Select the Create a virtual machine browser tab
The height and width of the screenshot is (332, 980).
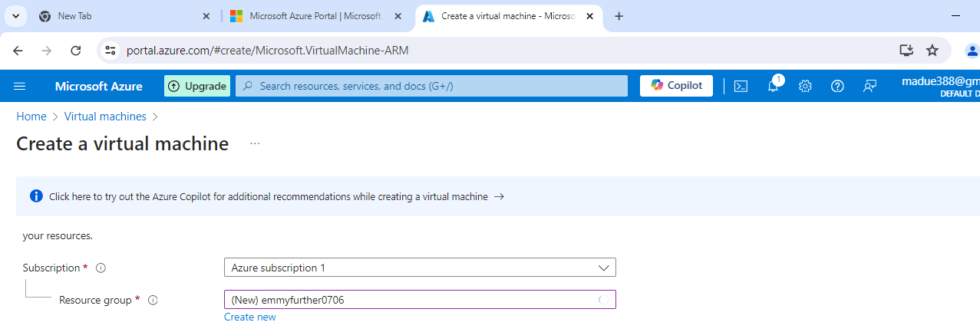point(510,16)
